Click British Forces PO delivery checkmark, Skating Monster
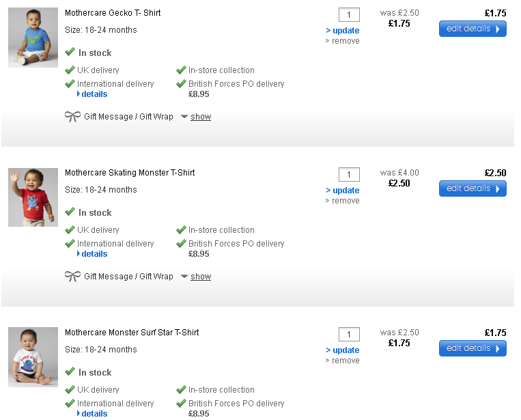This screenshot has height=420, width=521. click(181, 244)
